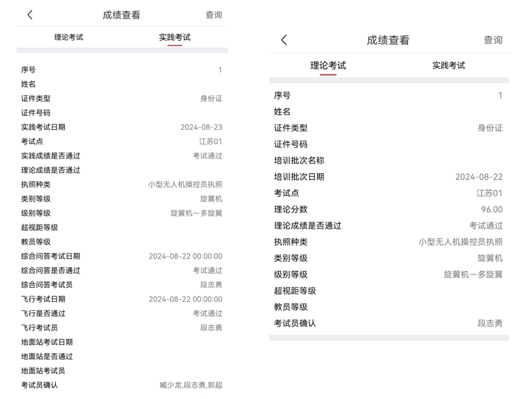Select the 综合问答考试日期 timestamp value
Screen dimensions: 532x399
pos(185,256)
